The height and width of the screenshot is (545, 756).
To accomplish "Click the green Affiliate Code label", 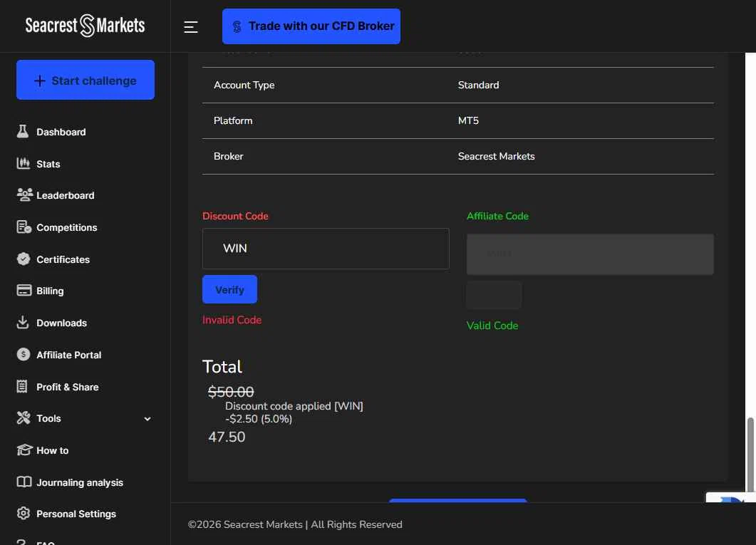I will [x=497, y=217].
